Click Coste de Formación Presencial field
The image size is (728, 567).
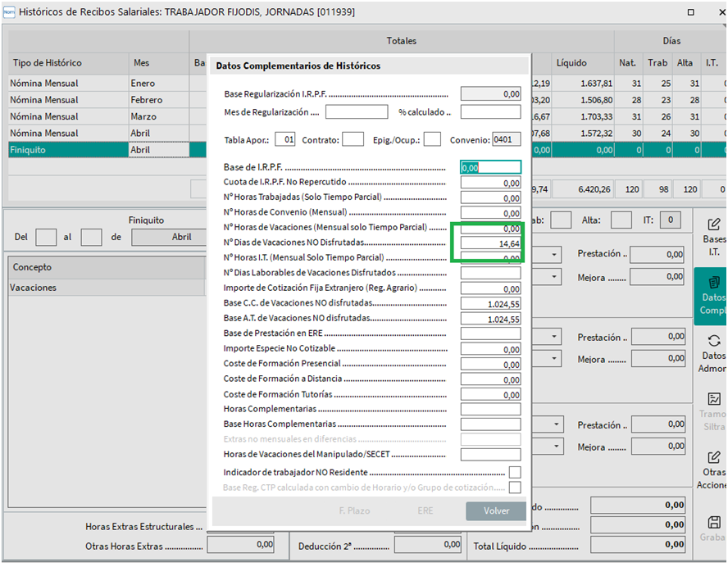click(x=491, y=365)
